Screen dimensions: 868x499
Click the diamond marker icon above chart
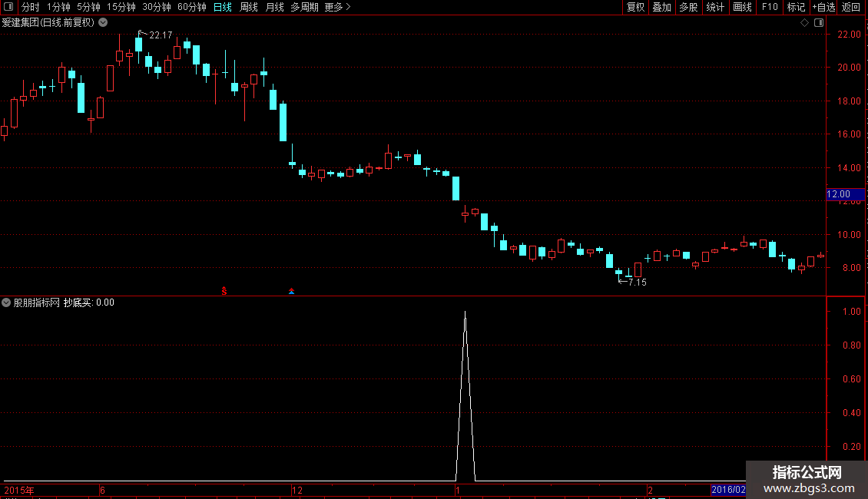click(x=805, y=23)
